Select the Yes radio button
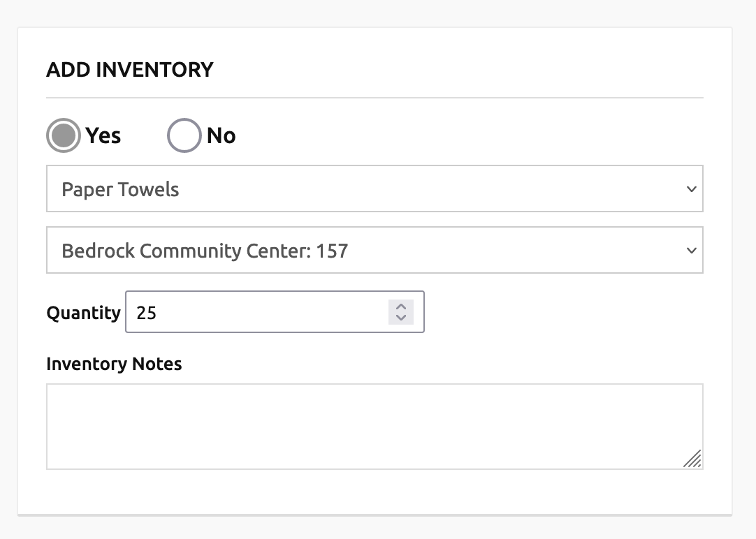756x539 pixels. click(63, 135)
